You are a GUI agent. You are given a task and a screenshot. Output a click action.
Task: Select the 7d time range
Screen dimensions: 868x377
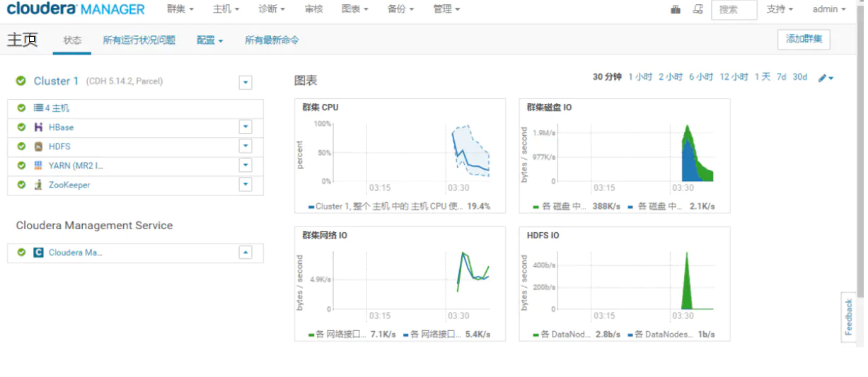782,77
